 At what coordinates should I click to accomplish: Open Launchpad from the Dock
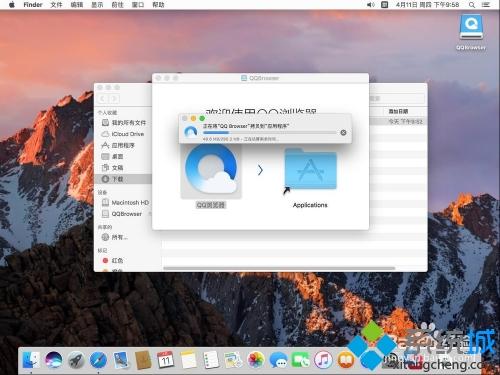[x=76, y=360]
